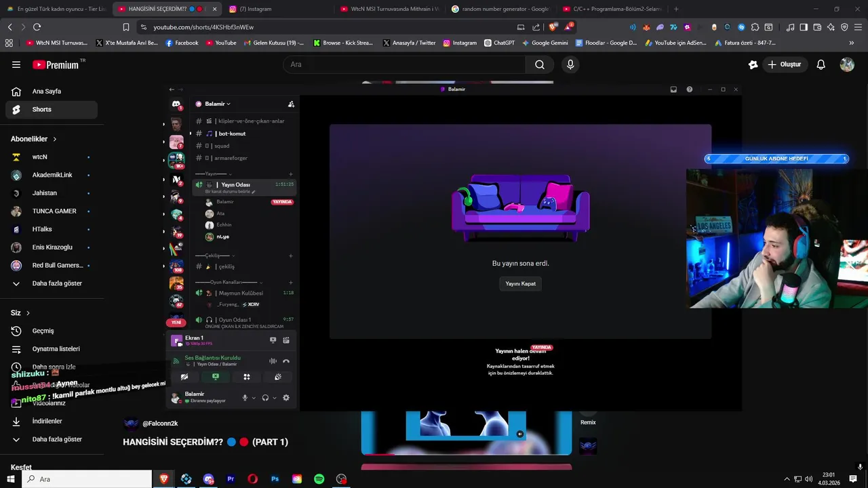Disconnect from voice with hang-up icon
The height and width of the screenshot is (488, 868).
(x=286, y=361)
